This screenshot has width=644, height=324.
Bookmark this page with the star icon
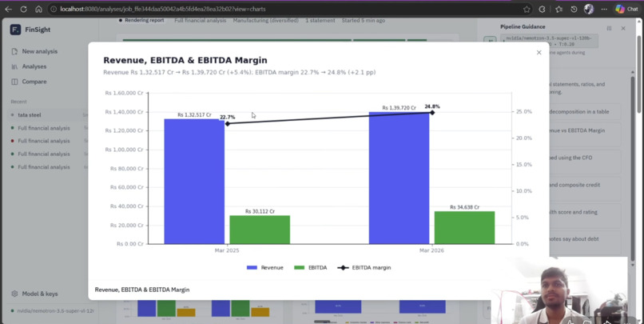527,9
